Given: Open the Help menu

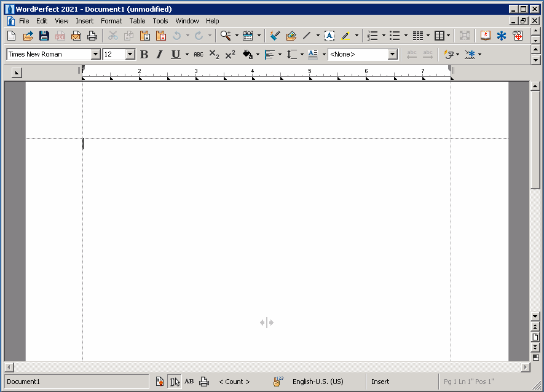Looking at the screenshot, I should [x=212, y=21].
